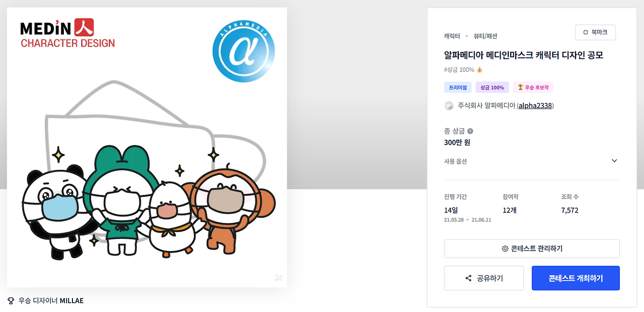Select the 캐릭터 category breadcrumb
Screen dimensions: 644x312
[x=452, y=36]
